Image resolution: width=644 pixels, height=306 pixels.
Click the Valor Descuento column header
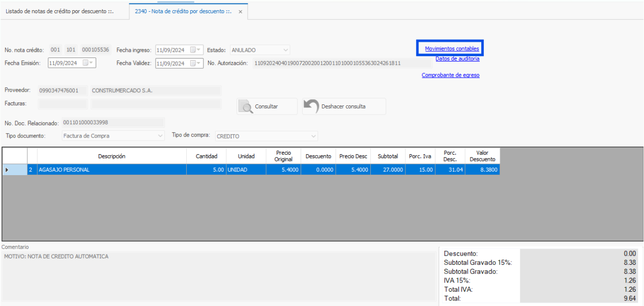click(x=482, y=156)
